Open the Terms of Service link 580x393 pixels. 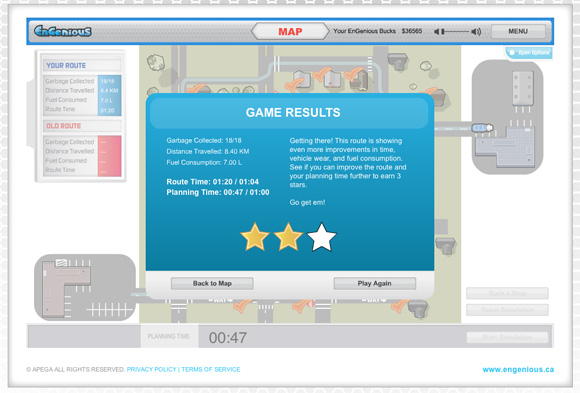(x=211, y=369)
